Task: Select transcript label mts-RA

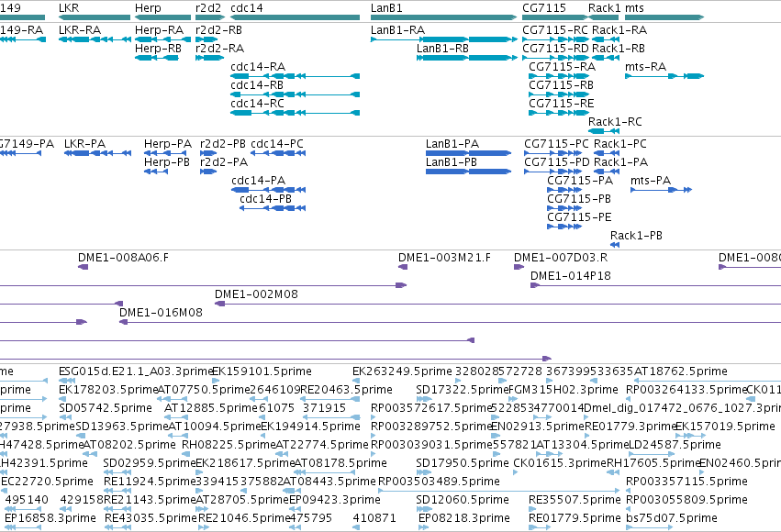Action: 645,67
